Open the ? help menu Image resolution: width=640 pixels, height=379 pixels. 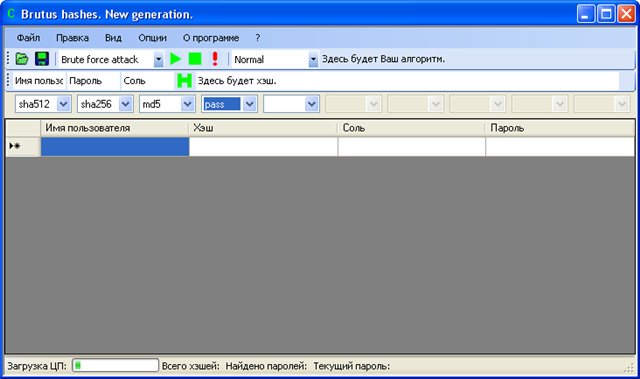point(258,38)
